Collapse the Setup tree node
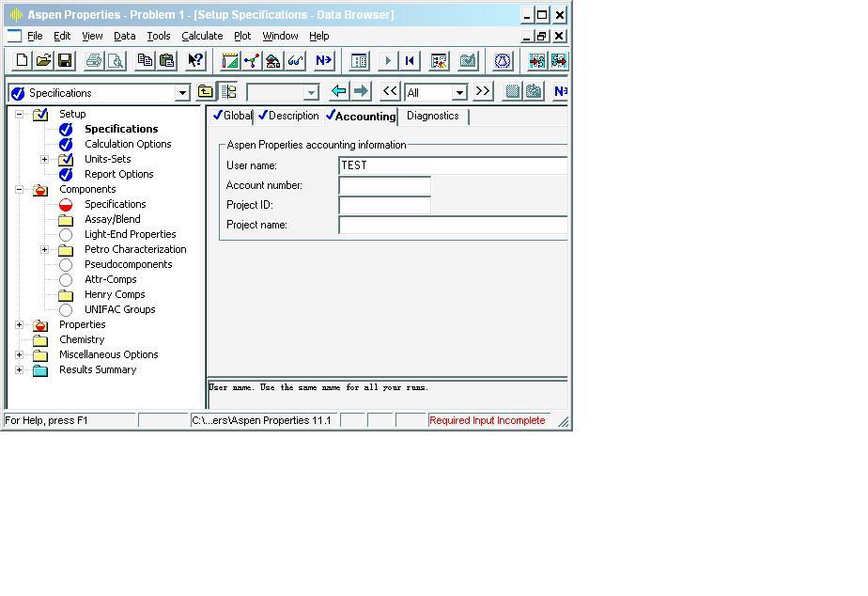The width and height of the screenshot is (868, 596). pos(20,114)
